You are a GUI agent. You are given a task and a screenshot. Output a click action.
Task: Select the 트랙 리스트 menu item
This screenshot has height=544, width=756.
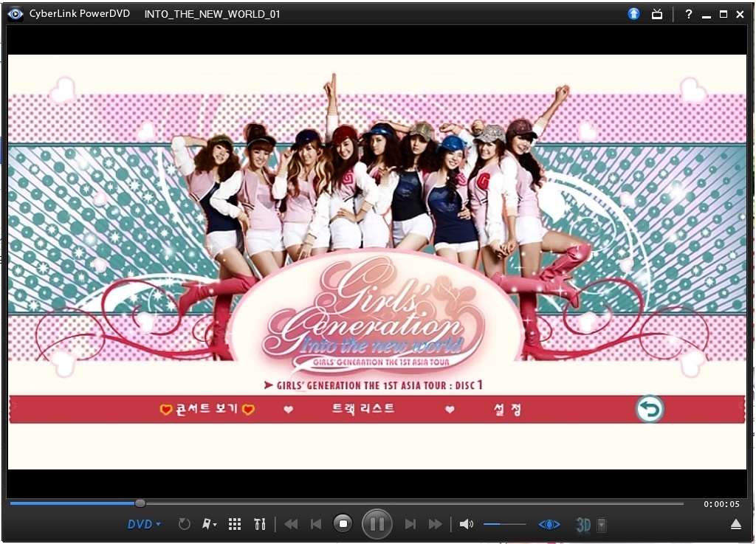point(363,409)
